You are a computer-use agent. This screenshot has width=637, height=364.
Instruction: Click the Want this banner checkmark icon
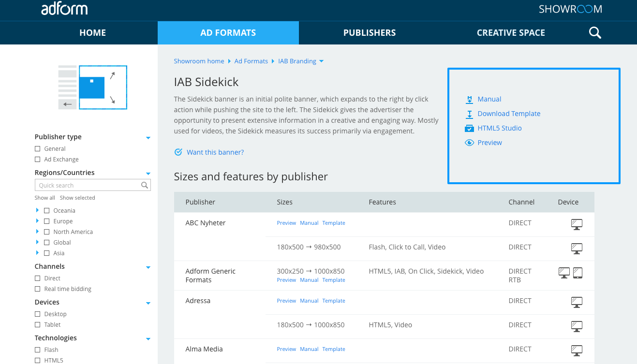(x=178, y=152)
